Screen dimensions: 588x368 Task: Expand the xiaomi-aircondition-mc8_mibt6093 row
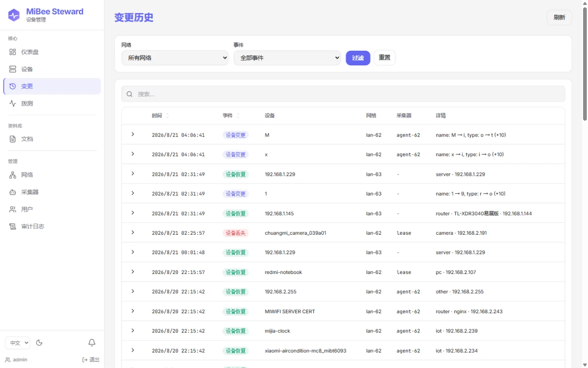coord(133,350)
